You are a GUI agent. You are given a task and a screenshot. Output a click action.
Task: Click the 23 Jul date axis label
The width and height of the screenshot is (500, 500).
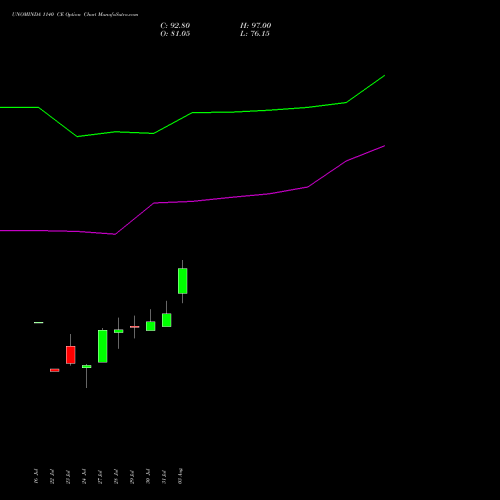68,477
